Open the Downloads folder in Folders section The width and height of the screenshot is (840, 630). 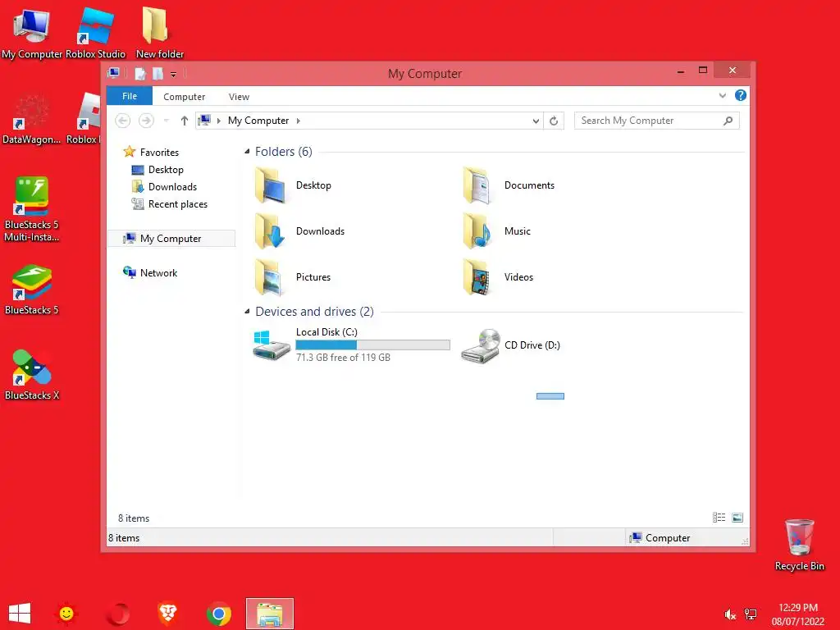[x=300, y=231]
